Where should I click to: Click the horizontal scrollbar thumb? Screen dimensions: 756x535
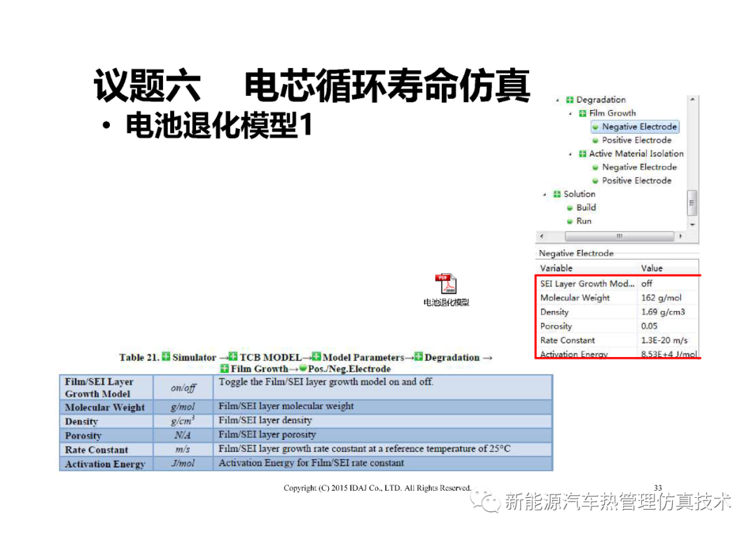click(x=619, y=237)
